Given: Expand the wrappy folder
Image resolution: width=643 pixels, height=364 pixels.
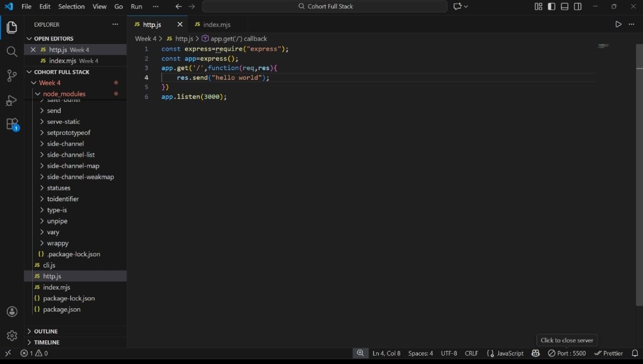Looking at the screenshot, I should (x=76, y=244).
